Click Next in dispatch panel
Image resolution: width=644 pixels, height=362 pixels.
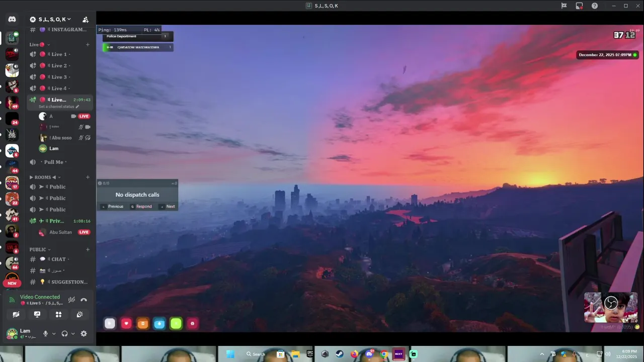(x=168, y=207)
